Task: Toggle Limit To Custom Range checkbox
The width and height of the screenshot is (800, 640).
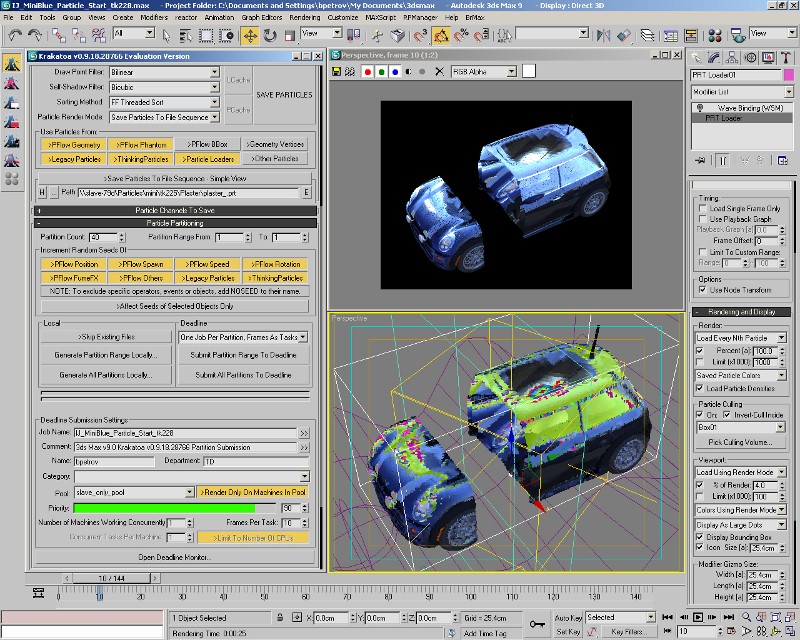Action: pos(703,252)
